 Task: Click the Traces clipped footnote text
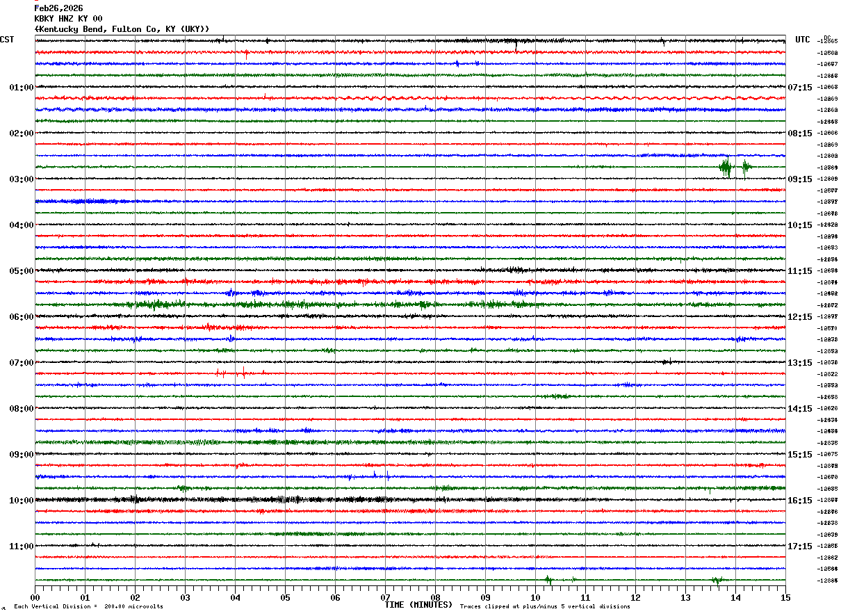click(545, 607)
